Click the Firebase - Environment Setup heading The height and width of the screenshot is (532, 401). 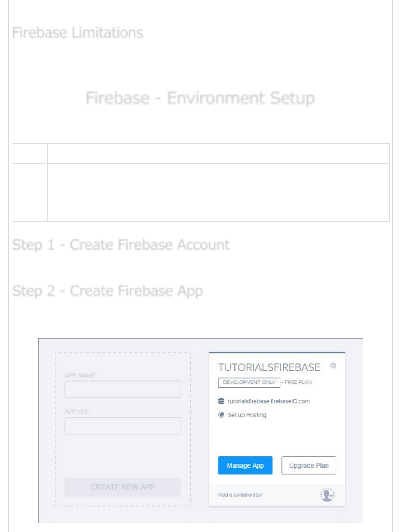pyautogui.click(x=200, y=98)
